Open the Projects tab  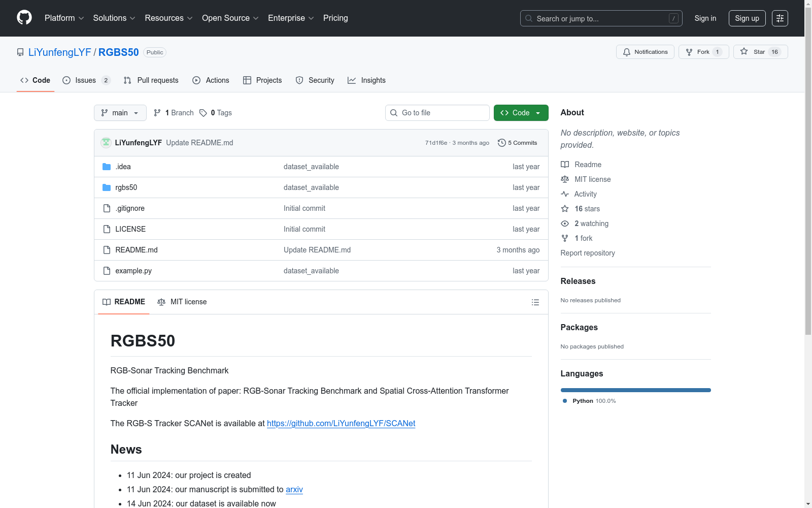262,80
